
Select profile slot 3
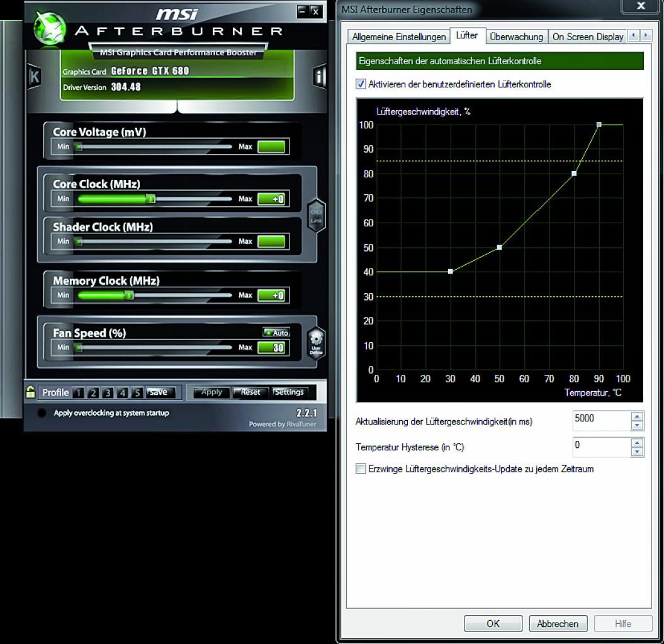coord(108,392)
